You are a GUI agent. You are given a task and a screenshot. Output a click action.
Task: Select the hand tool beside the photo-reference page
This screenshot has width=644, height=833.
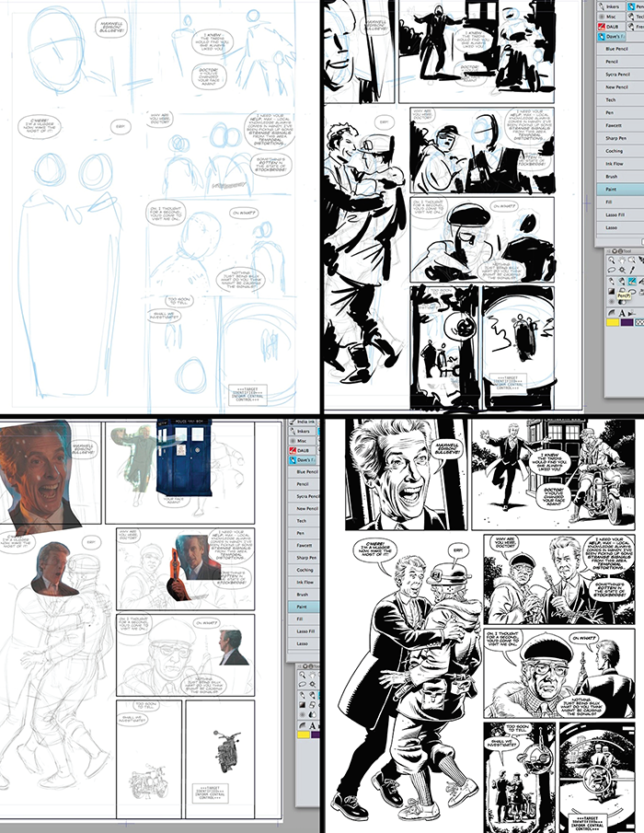[x=312, y=676]
